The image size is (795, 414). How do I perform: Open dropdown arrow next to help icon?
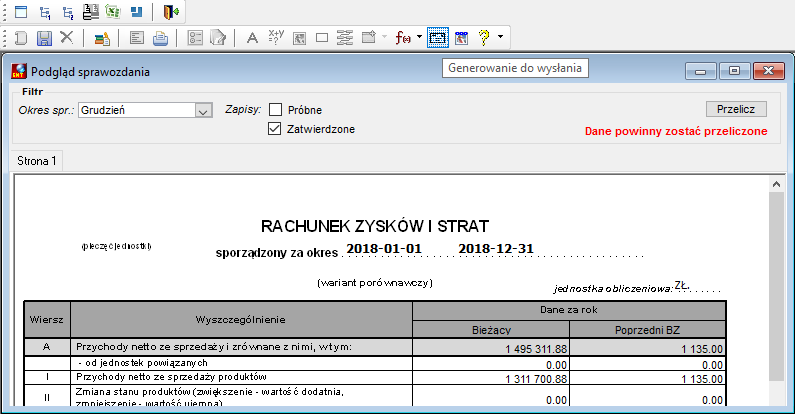coord(500,37)
